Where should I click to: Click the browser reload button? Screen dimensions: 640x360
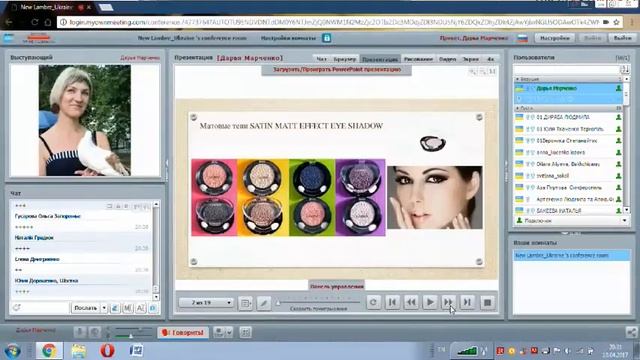(x=35, y=22)
